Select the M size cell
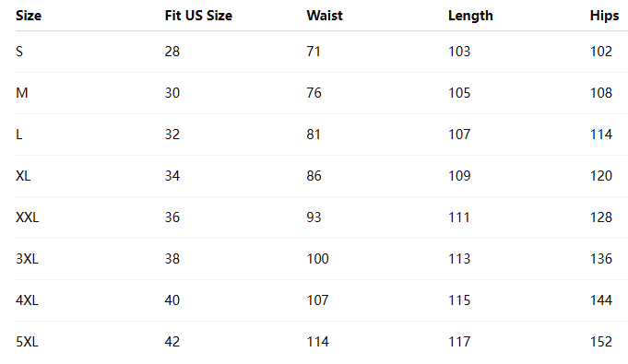 point(21,93)
